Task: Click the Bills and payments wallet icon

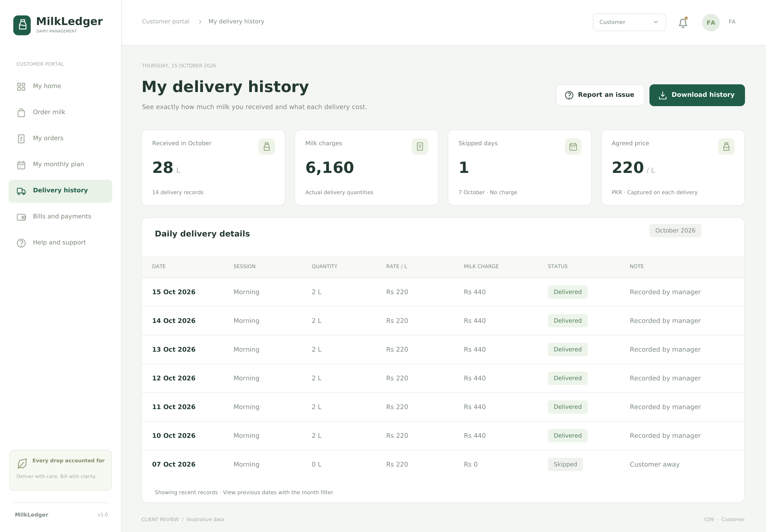Action: (x=21, y=217)
